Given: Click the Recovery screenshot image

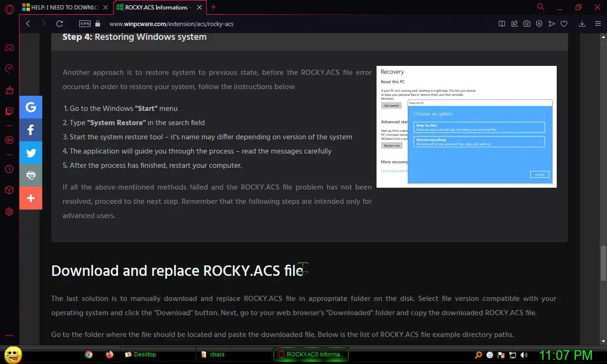Looking at the screenshot, I should (467, 127).
